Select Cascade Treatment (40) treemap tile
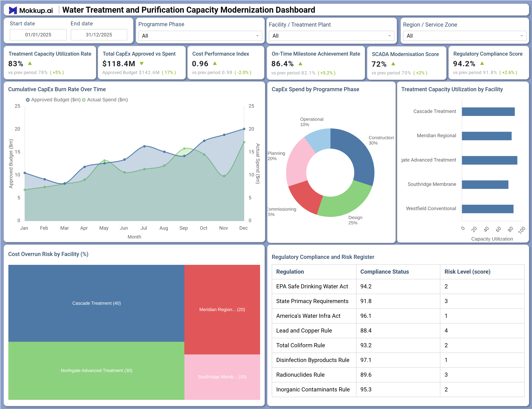Image resolution: width=532 pixels, height=409 pixels. tap(96, 303)
